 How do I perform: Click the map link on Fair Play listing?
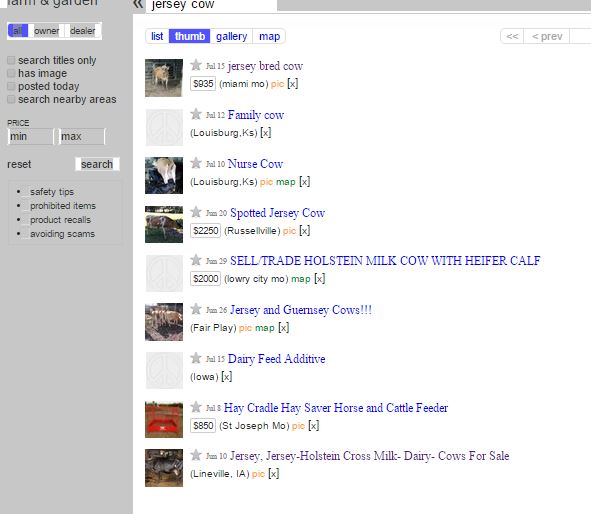point(265,328)
